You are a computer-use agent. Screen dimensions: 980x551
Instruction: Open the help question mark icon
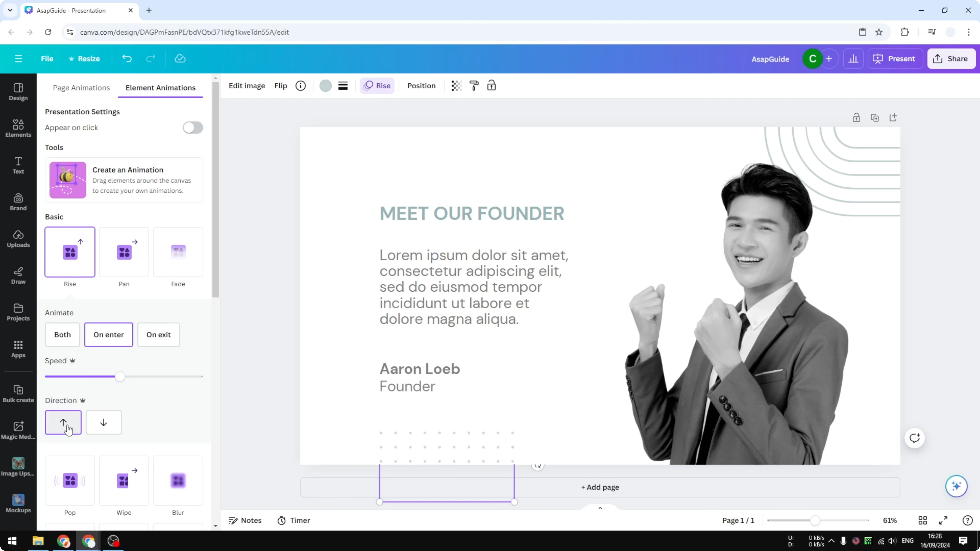[967, 521]
